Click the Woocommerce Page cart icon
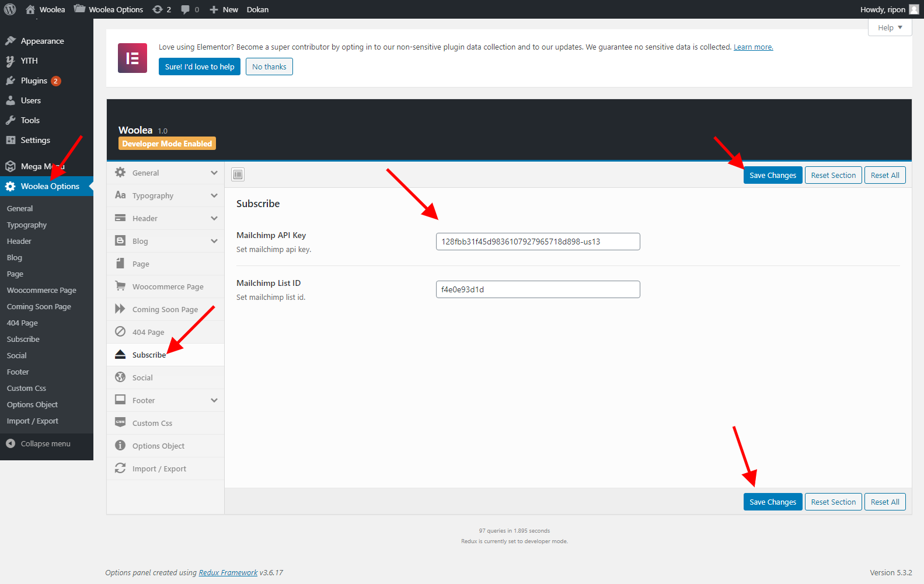Image resolution: width=924 pixels, height=584 pixels. pyautogui.click(x=120, y=286)
